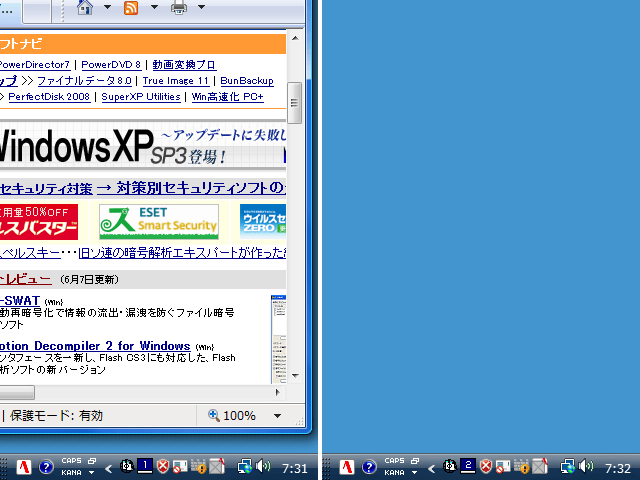Open Motion Decompiler 2 for Windows link
The height and width of the screenshot is (480, 640).
95,346
